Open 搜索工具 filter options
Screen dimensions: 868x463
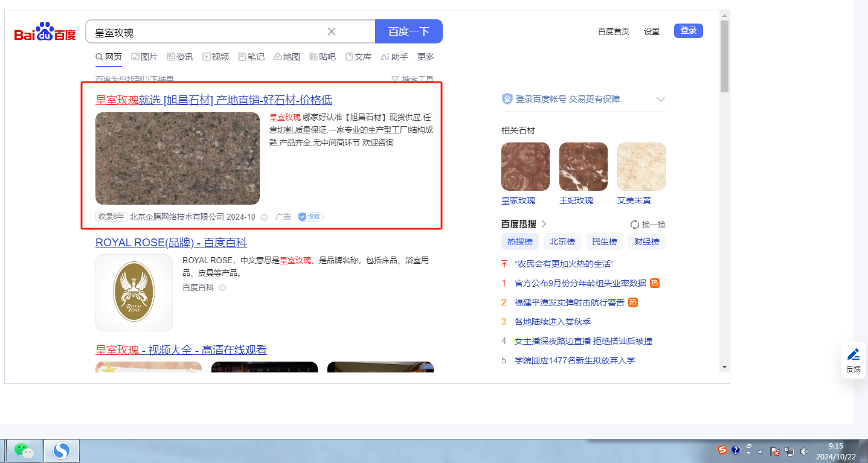(x=413, y=79)
